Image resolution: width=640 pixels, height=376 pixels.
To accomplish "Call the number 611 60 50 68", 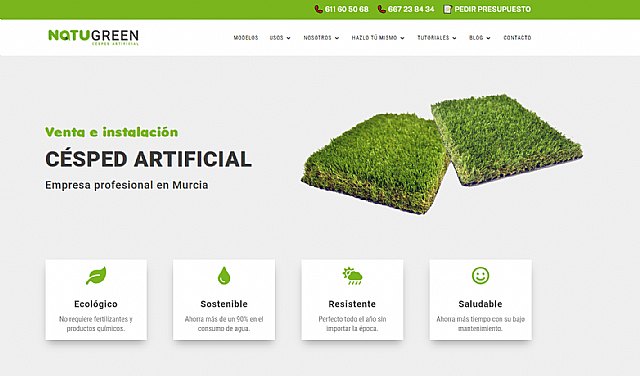I will point(347,9).
